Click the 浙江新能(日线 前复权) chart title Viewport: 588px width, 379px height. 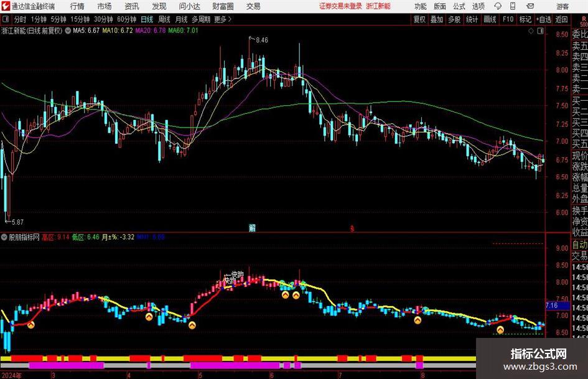point(32,30)
